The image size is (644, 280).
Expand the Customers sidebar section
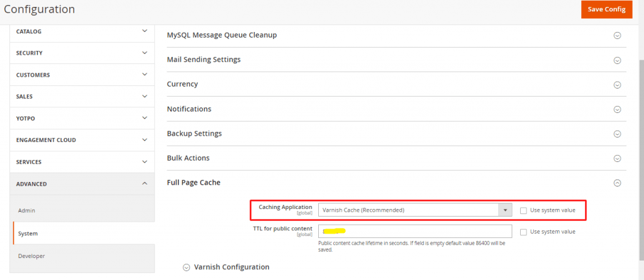coord(82,75)
